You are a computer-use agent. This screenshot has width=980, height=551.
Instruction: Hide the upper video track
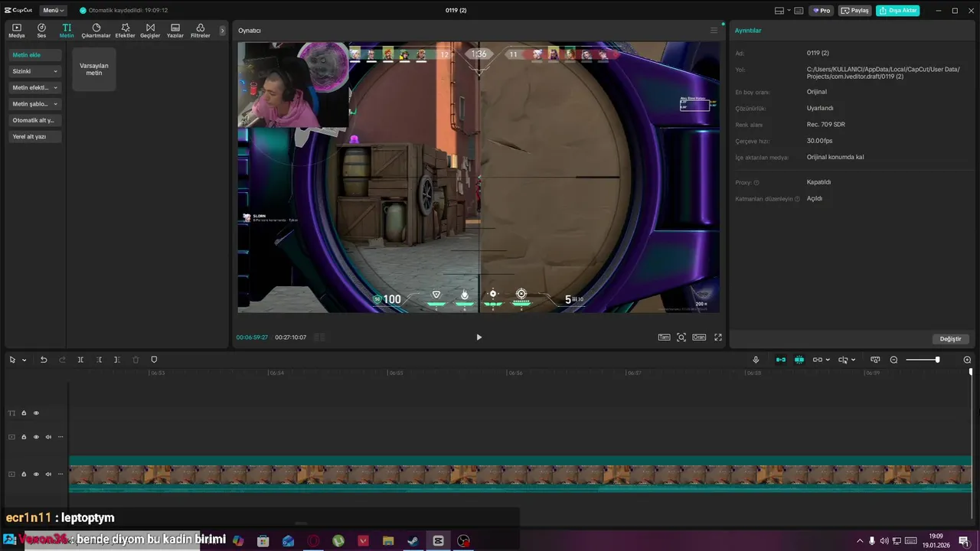[x=36, y=437]
